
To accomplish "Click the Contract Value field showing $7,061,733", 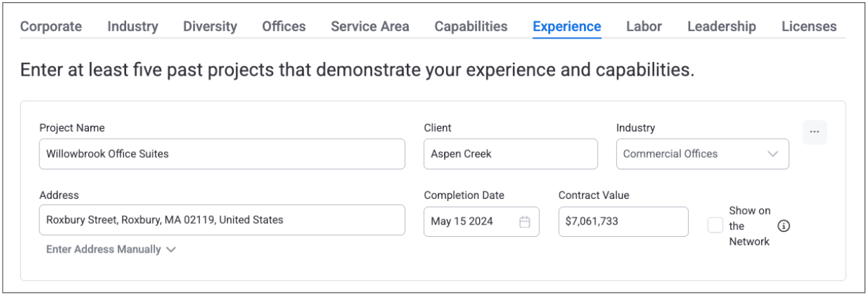I will point(623,222).
